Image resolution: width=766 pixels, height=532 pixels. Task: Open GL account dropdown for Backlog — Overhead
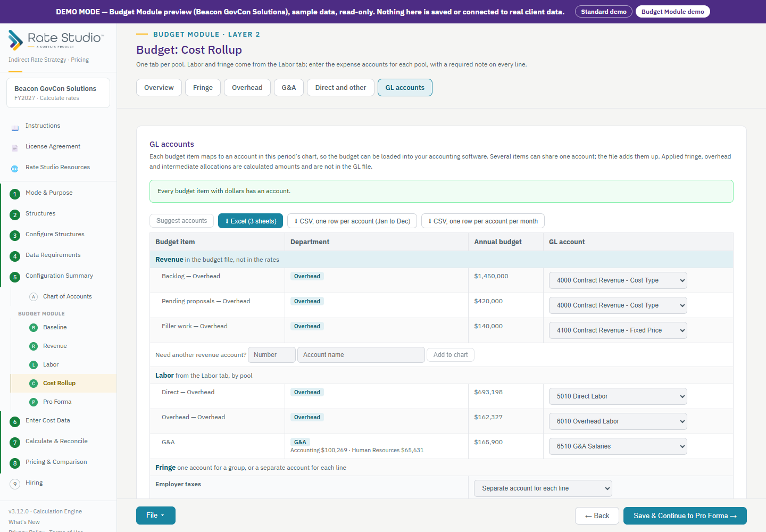[x=618, y=280]
